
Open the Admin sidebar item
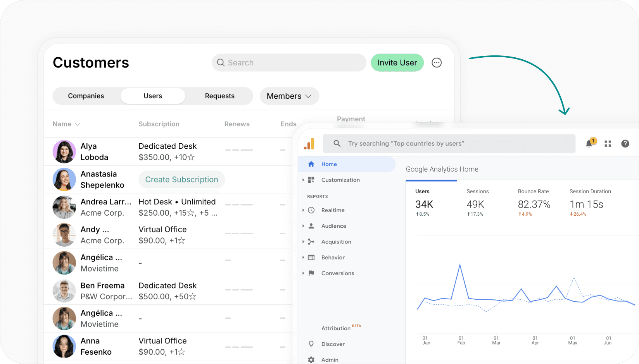pyautogui.click(x=330, y=360)
